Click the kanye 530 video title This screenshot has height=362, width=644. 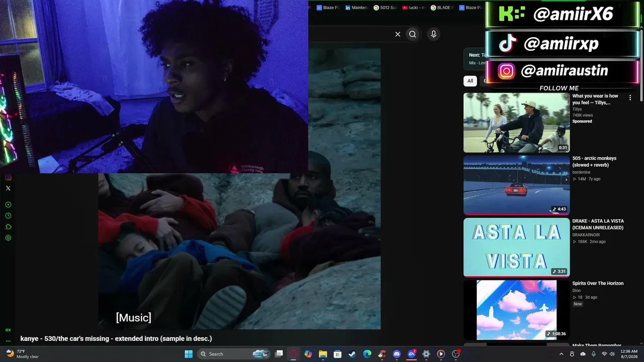(116, 339)
